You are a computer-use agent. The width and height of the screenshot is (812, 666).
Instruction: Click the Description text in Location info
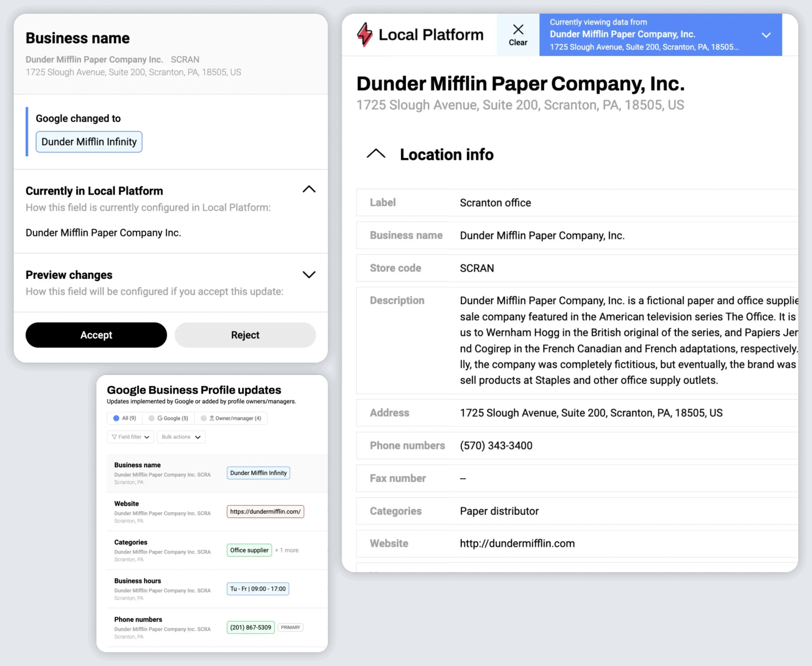click(x=629, y=340)
